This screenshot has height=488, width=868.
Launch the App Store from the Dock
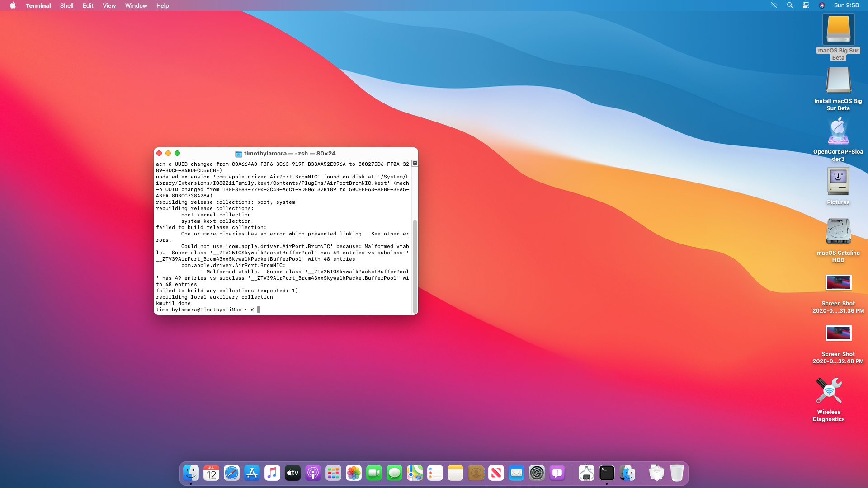[x=252, y=473]
